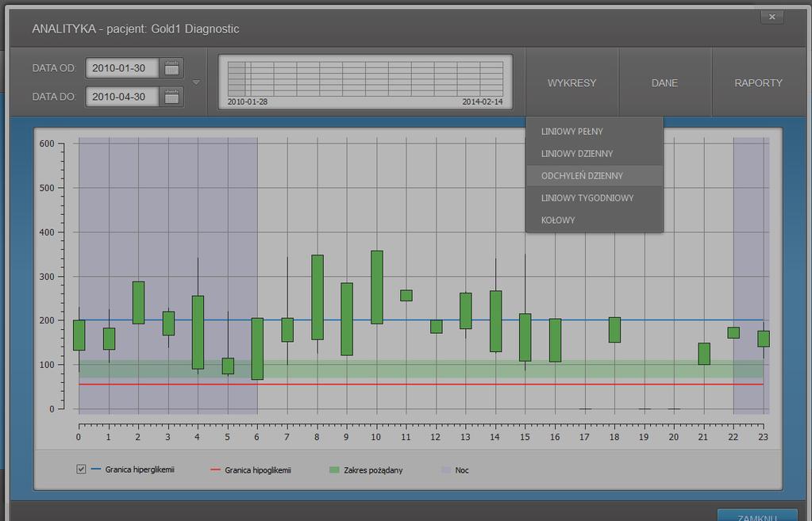Click the ZAMKNIJ button
Image resolution: width=812 pixels, height=521 pixels.
757,515
